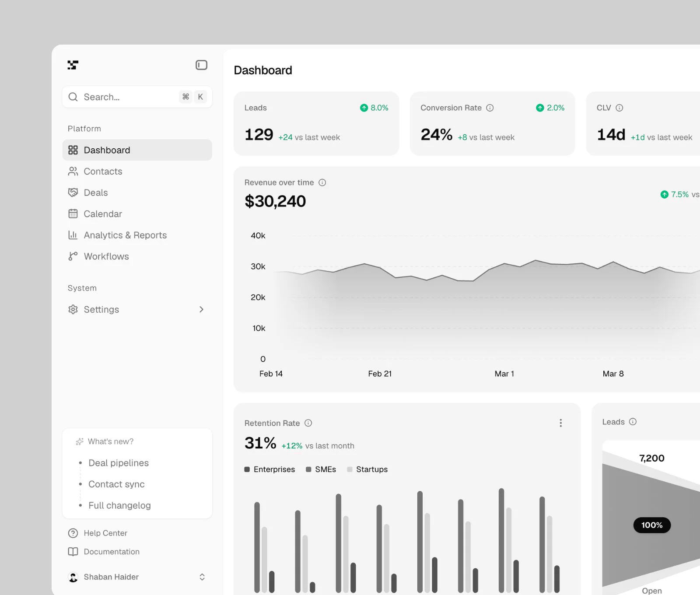Viewport: 700px width, 595px height.
Task: Click the 100% funnel badge
Action: 652,525
